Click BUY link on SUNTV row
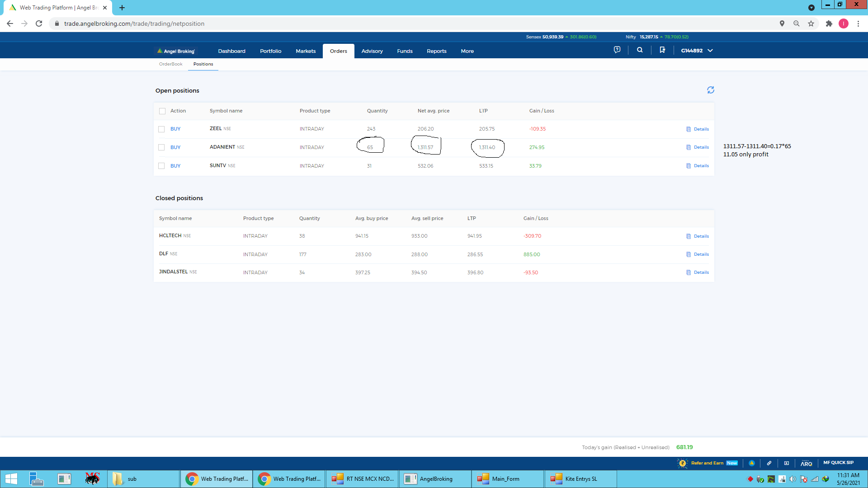The height and width of the screenshot is (488, 868). [x=175, y=166]
